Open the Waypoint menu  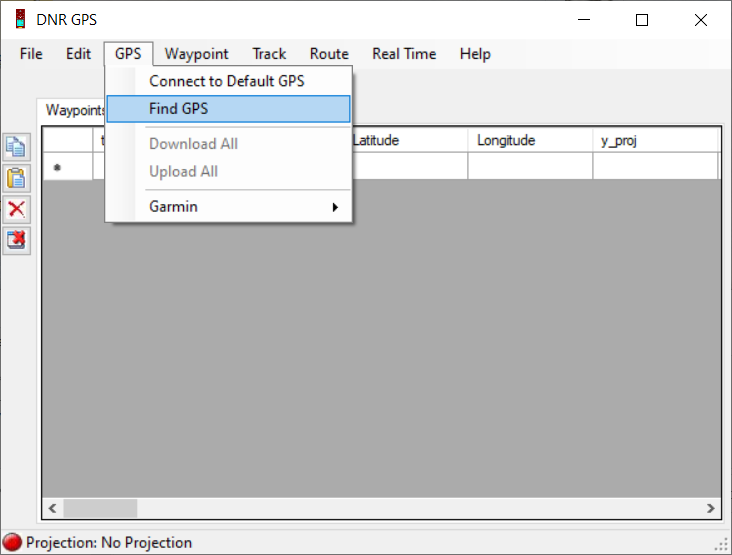pos(197,54)
